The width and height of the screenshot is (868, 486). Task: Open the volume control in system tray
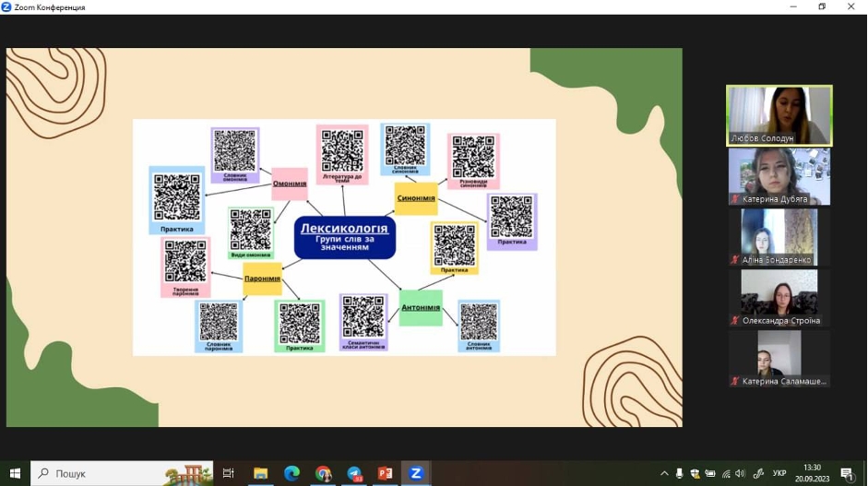(742, 473)
